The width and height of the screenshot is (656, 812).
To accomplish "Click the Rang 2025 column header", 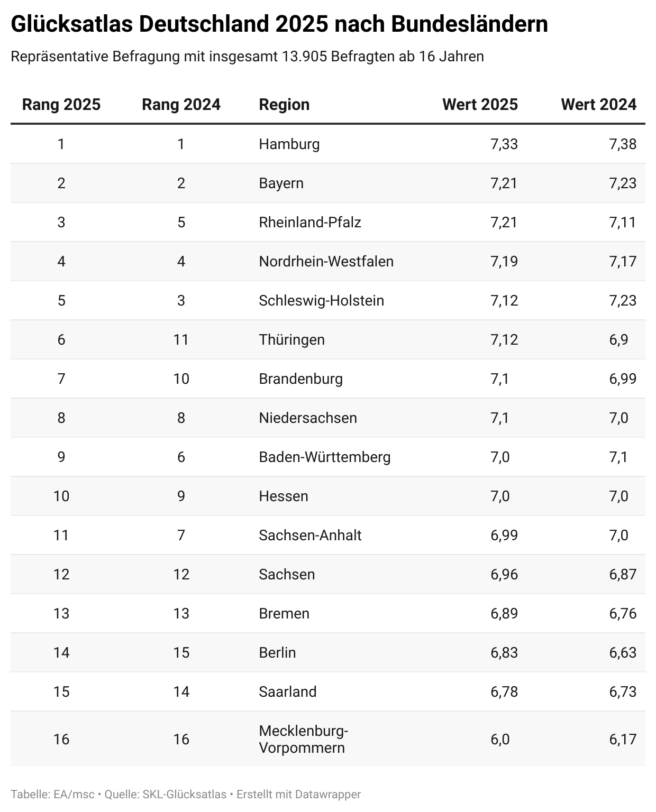I will 61,104.
